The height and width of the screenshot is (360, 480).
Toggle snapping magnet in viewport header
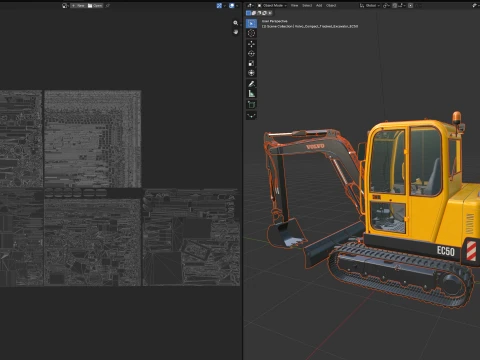point(395,6)
